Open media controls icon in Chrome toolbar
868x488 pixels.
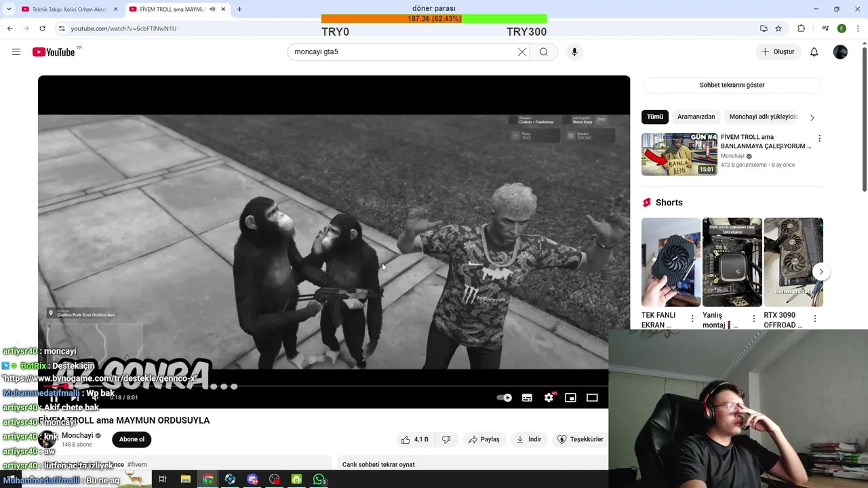click(825, 28)
